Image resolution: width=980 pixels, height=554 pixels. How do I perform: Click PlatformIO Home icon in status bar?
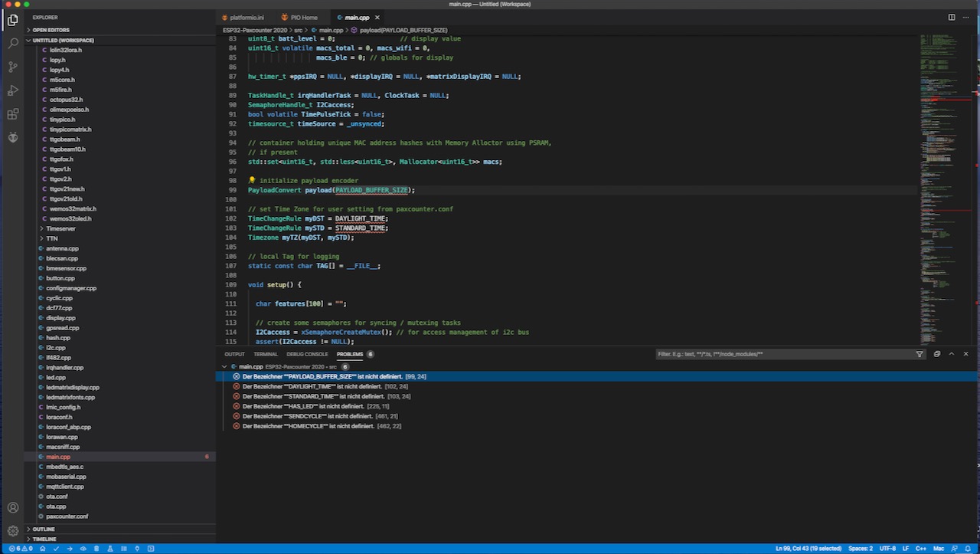tap(43, 549)
